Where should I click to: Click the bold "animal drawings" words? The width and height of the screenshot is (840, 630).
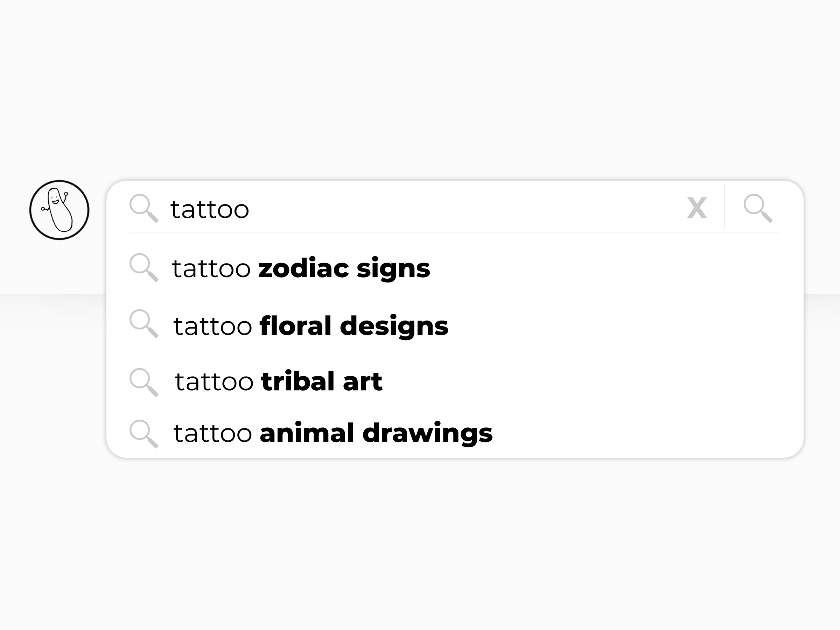pyautogui.click(x=376, y=434)
